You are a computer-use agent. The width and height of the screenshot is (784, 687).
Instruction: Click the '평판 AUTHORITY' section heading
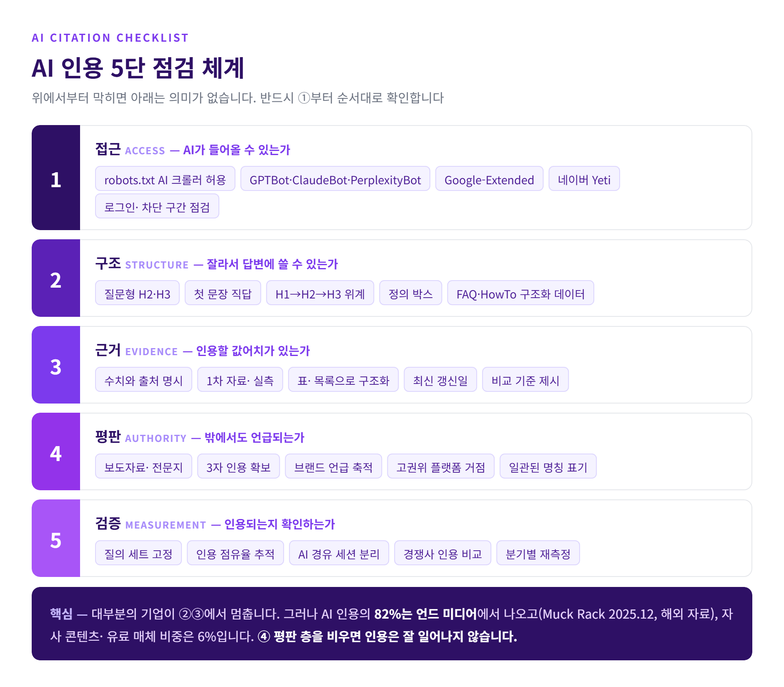click(141, 437)
